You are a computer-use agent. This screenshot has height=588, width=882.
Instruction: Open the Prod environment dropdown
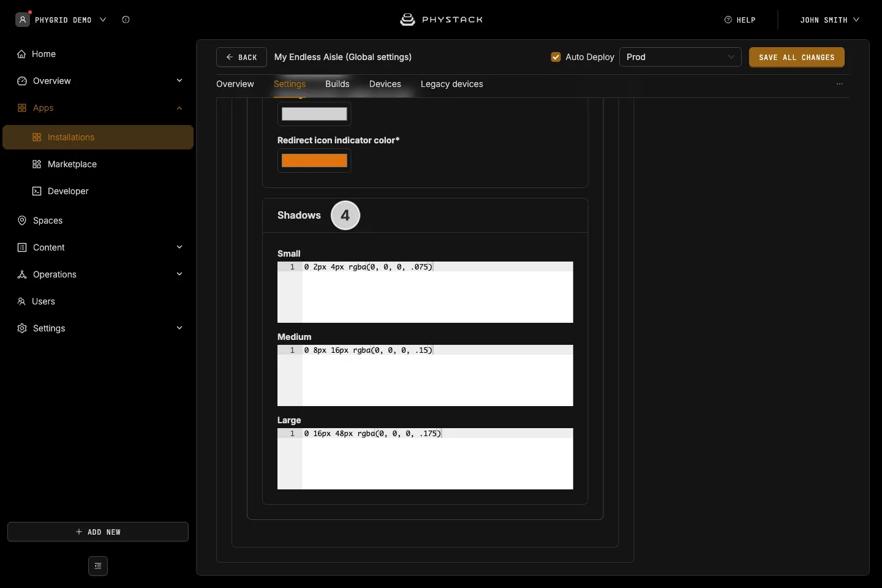[x=680, y=57]
